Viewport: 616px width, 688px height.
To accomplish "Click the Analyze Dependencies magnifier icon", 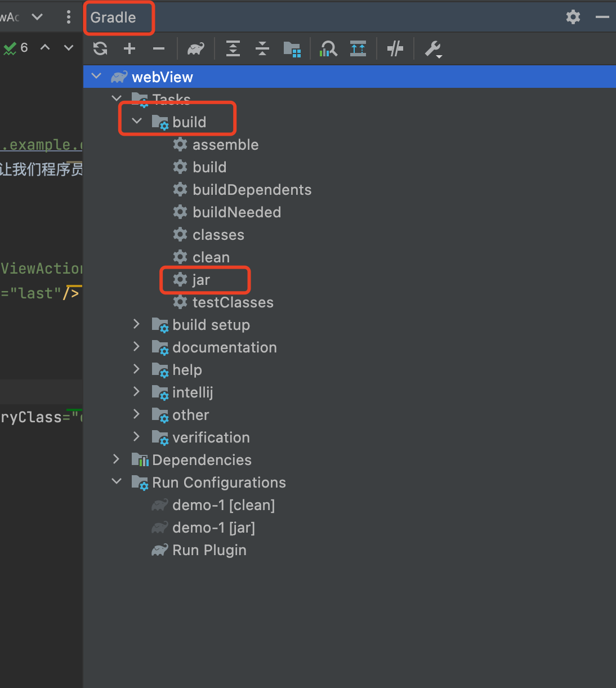I will pos(328,49).
